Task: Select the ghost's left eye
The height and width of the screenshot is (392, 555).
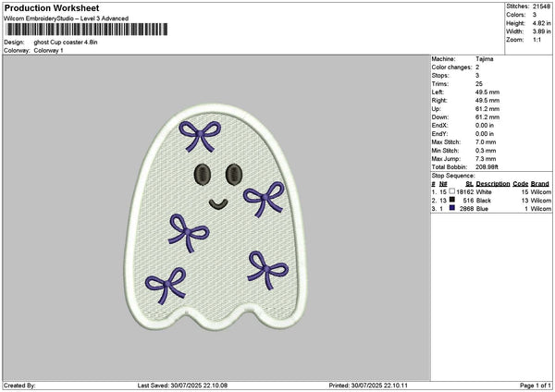Action: tap(201, 173)
